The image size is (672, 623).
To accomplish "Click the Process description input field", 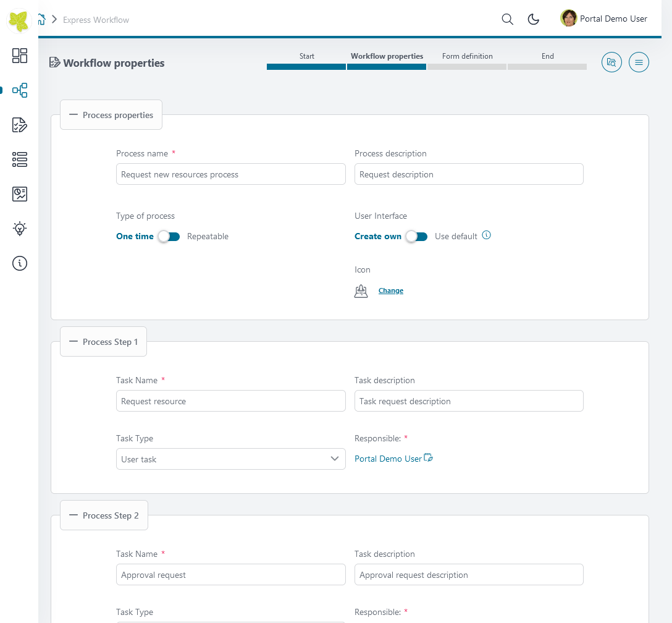I will point(469,174).
